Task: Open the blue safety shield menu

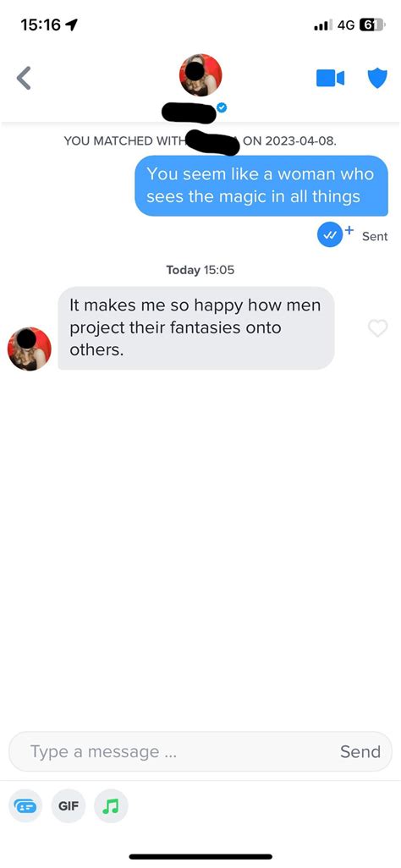Action: tap(378, 78)
